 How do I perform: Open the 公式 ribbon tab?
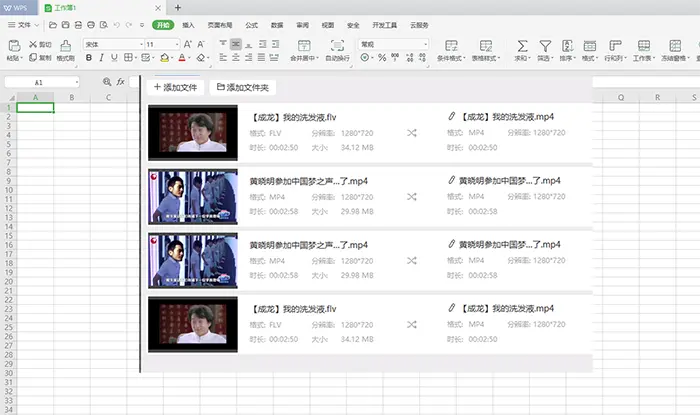[x=251, y=25]
